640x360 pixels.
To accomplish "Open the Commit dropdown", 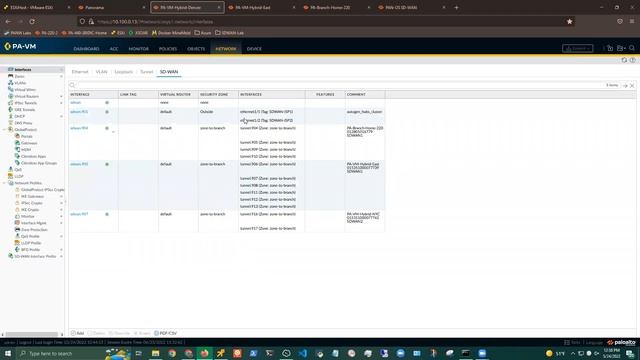I will click(578, 48).
